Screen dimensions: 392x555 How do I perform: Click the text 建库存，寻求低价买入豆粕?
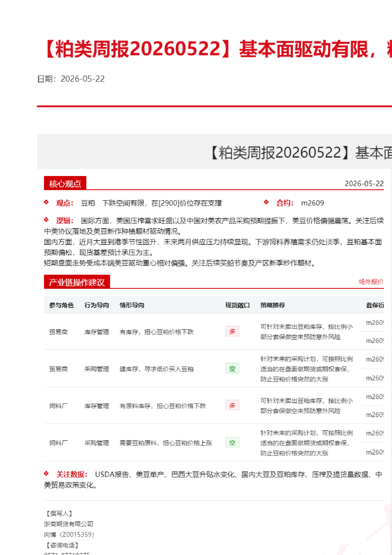tap(157, 369)
